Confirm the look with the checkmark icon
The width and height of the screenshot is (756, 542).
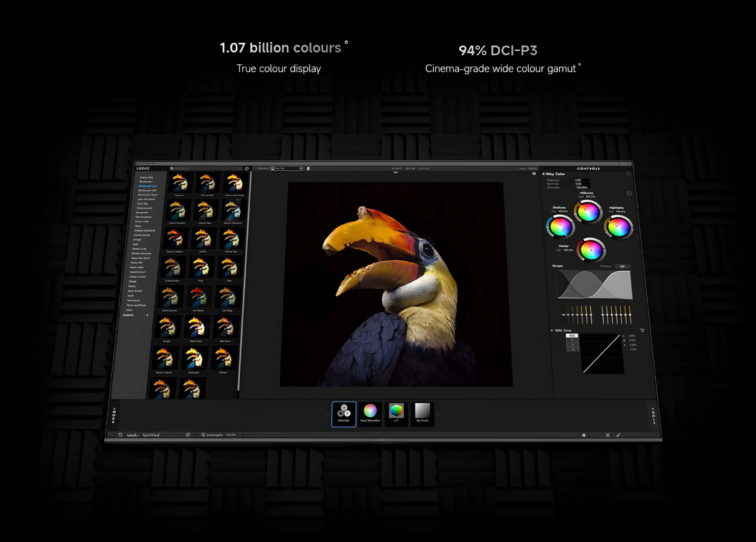coord(618,435)
